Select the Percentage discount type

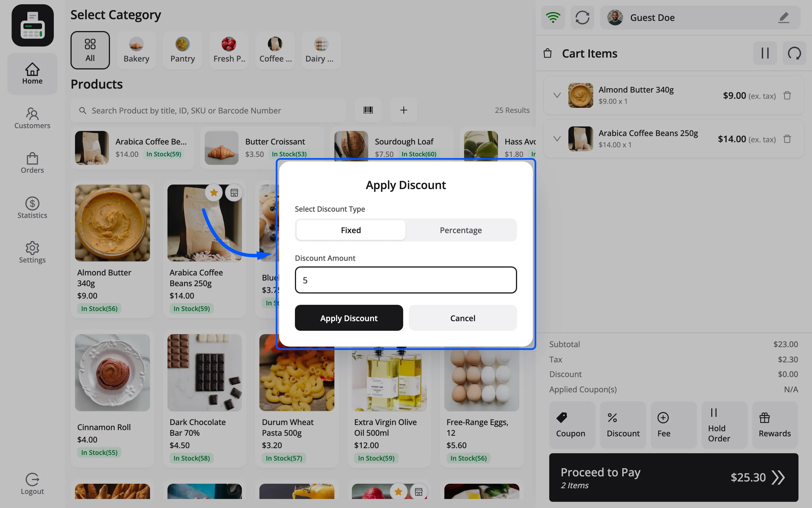pos(461,230)
